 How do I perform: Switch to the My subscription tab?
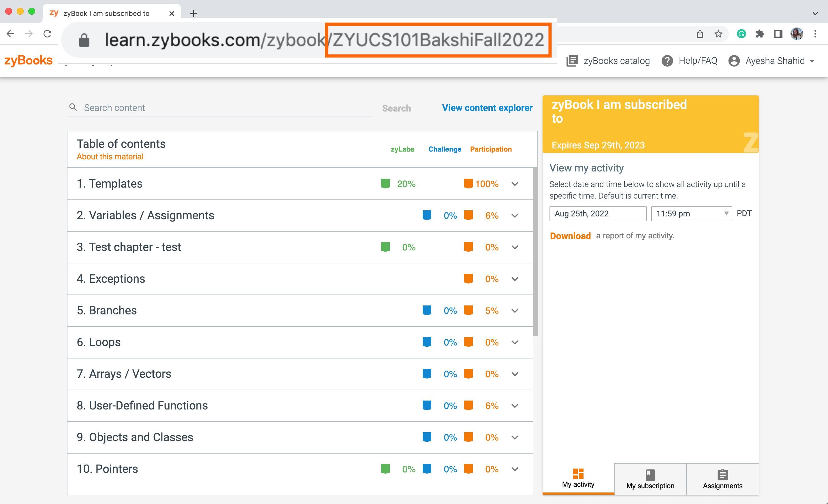650,479
